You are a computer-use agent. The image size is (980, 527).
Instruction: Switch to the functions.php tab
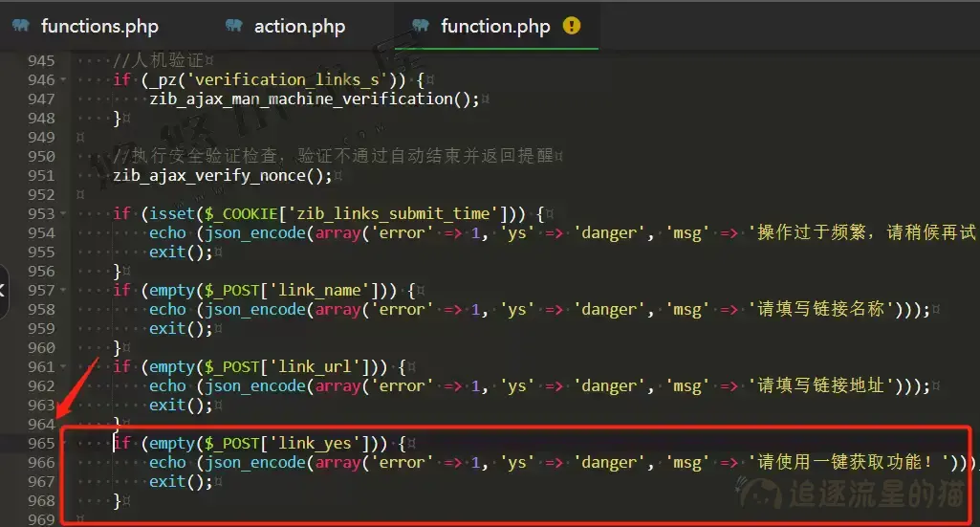click(98, 26)
